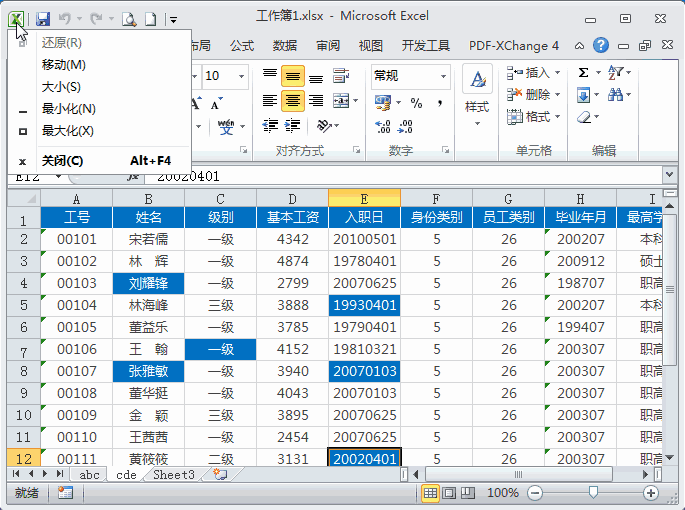Click the percent style icon

click(x=417, y=103)
